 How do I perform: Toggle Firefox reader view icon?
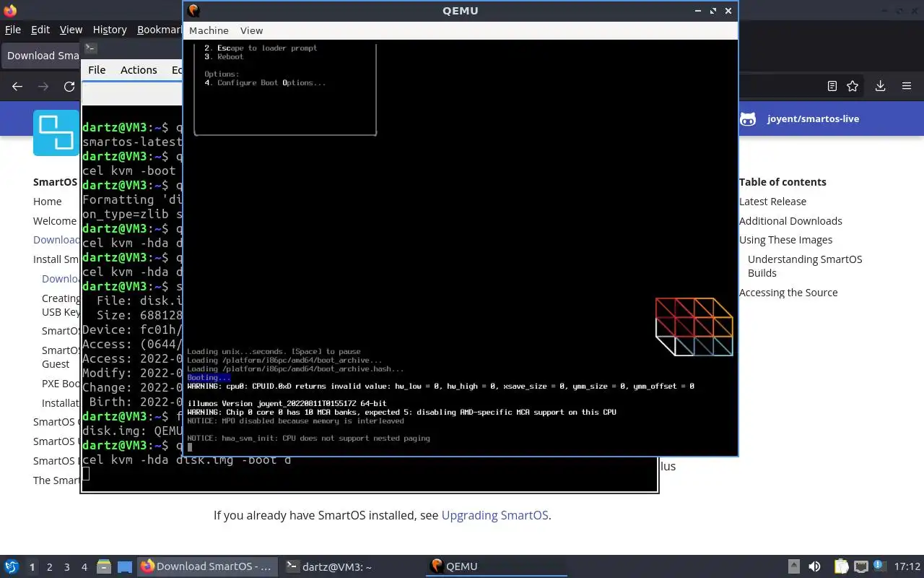(x=832, y=86)
